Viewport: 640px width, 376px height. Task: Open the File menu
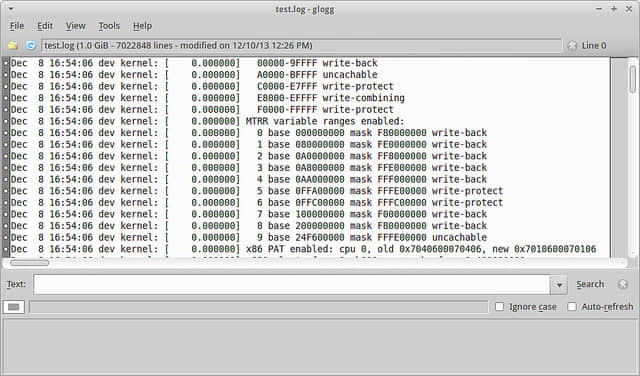17,26
